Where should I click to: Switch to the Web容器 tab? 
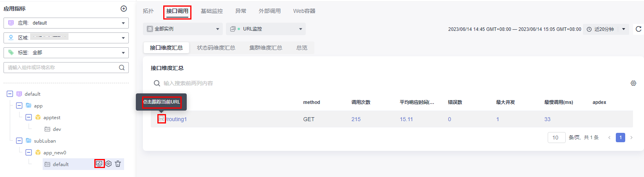(x=304, y=11)
